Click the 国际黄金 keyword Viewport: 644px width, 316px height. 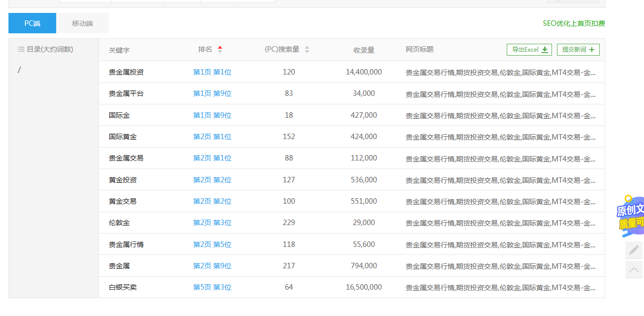(x=123, y=137)
